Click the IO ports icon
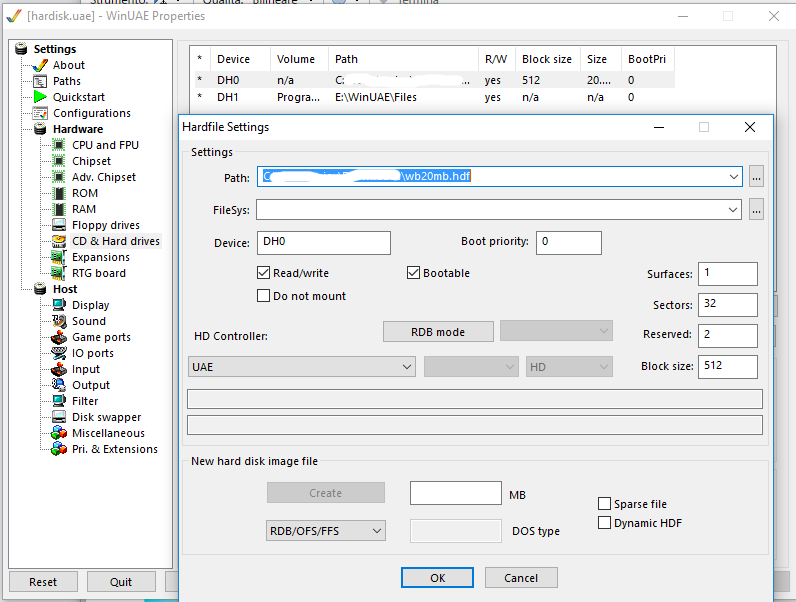Viewport: 796px width, 602px height. click(x=59, y=353)
